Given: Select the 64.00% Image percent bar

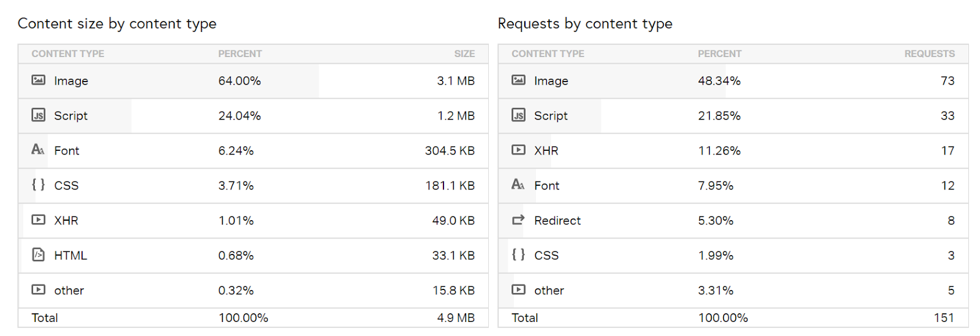Looking at the screenshot, I should click(239, 81).
